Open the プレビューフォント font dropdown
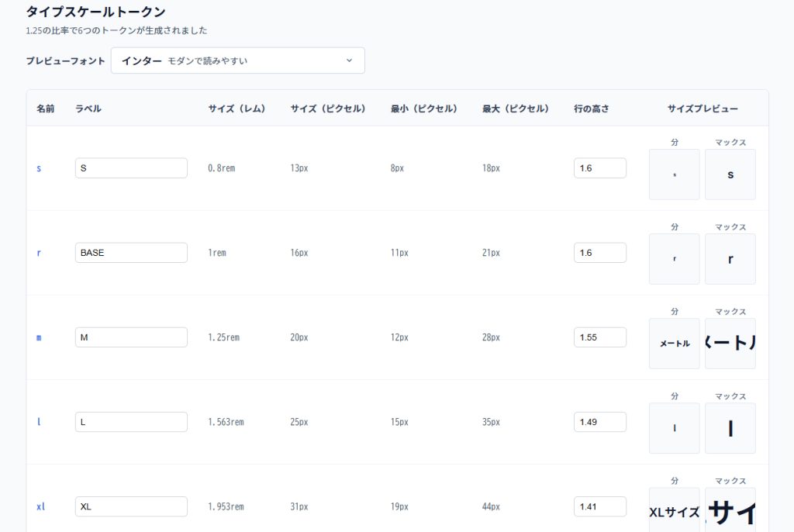The height and width of the screenshot is (532, 794). pyautogui.click(x=237, y=60)
